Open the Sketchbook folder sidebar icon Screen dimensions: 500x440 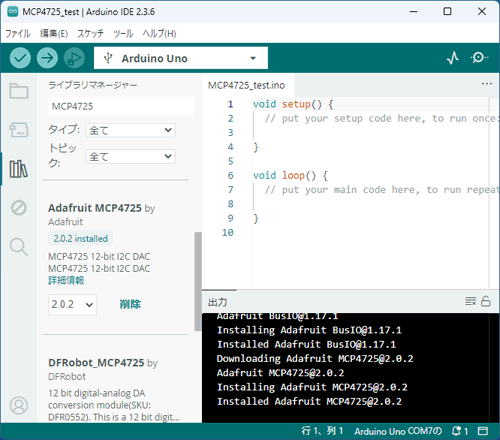tap(19, 91)
